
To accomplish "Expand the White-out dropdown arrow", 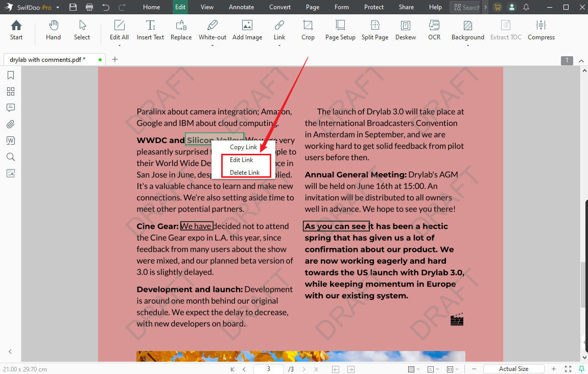I will 212,45.
